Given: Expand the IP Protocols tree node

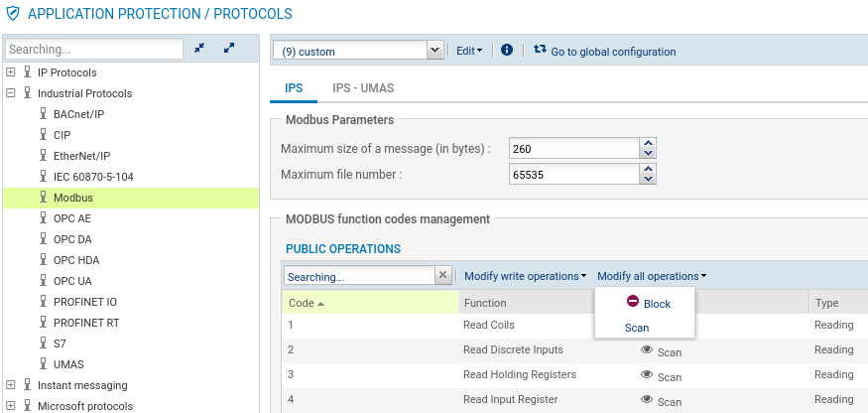Looking at the screenshot, I should 11,72.
